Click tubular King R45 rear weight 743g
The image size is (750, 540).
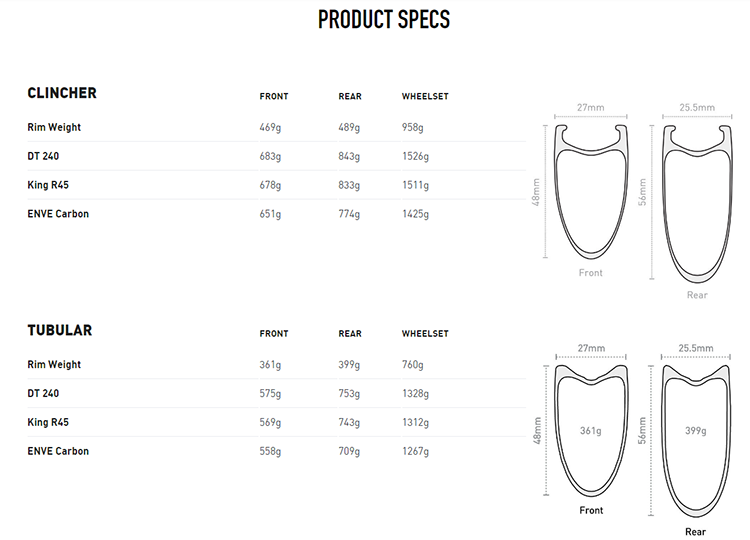(x=349, y=422)
